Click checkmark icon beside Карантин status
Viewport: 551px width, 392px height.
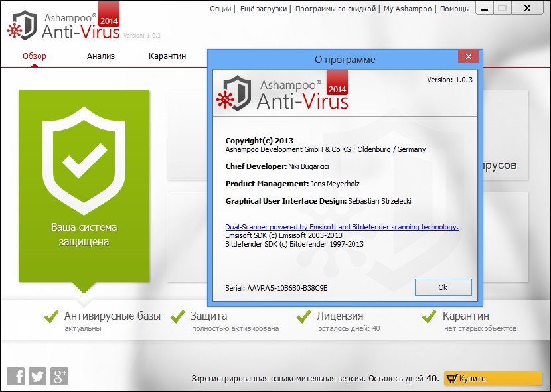pos(430,316)
